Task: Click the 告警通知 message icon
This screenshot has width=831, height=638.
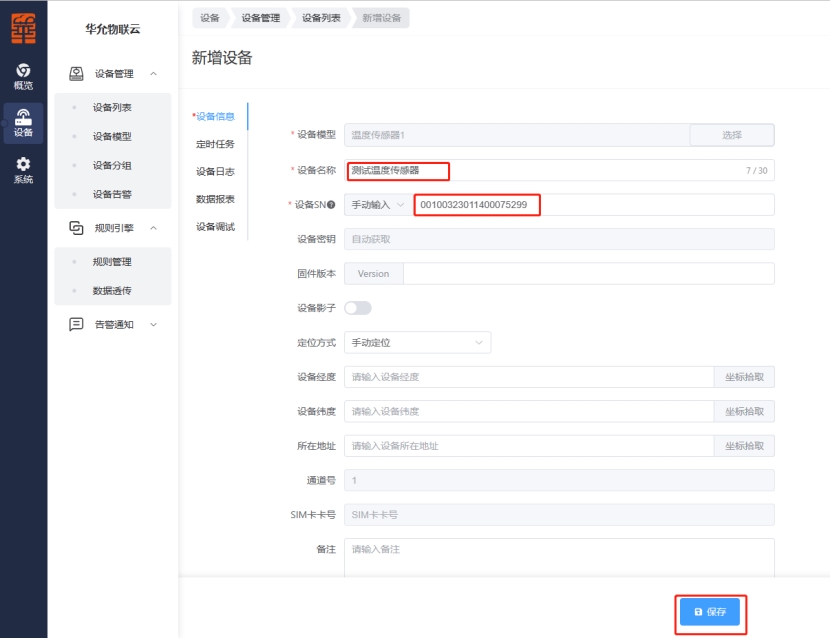Action: point(76,324)
